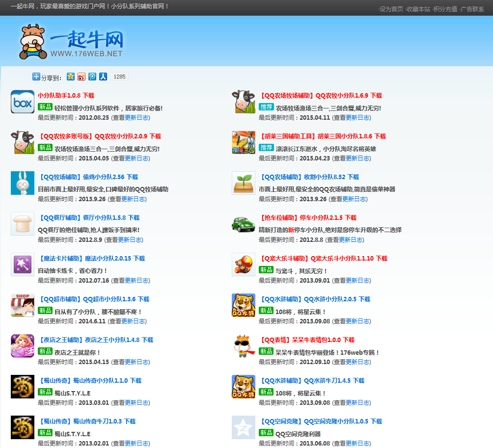Open 蜀山传奇小分队1.1.0 下载 link
This screenshot has height=448, width=493.
pyautogui.click(x=89, y=380)
